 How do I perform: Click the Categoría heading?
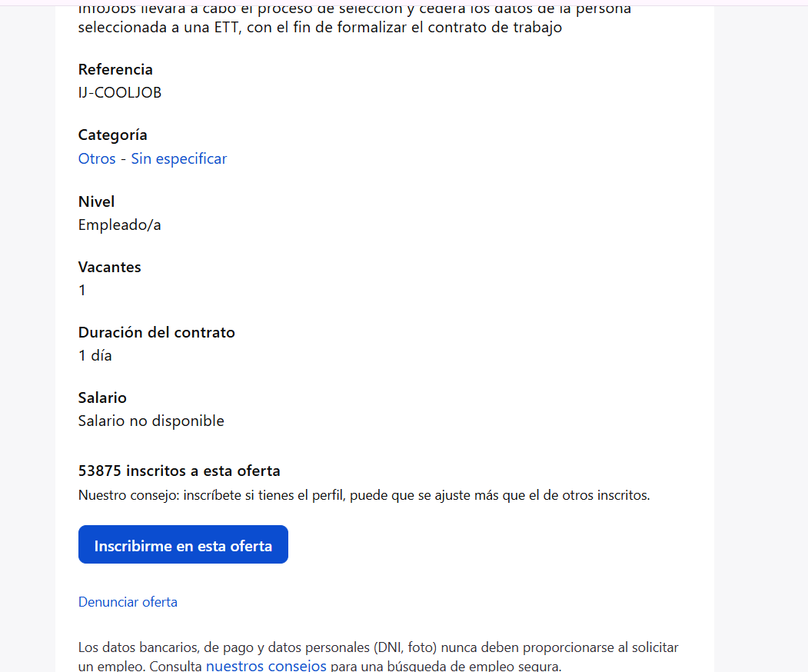tap(113, 135)
